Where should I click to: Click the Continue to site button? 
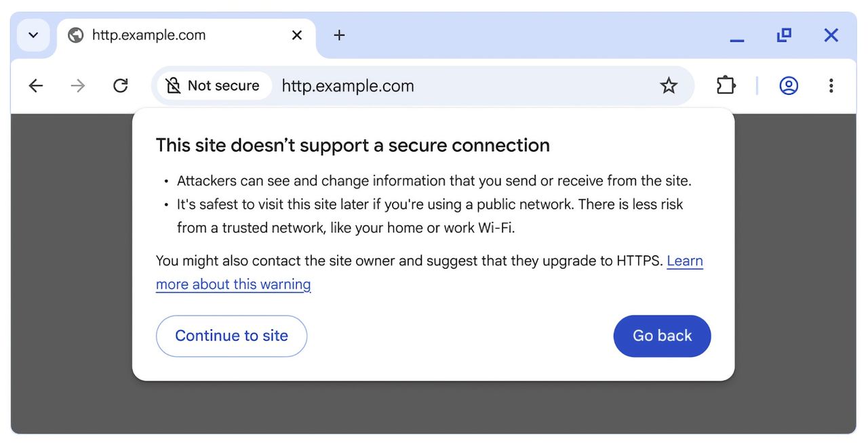(x=231, y=336)
